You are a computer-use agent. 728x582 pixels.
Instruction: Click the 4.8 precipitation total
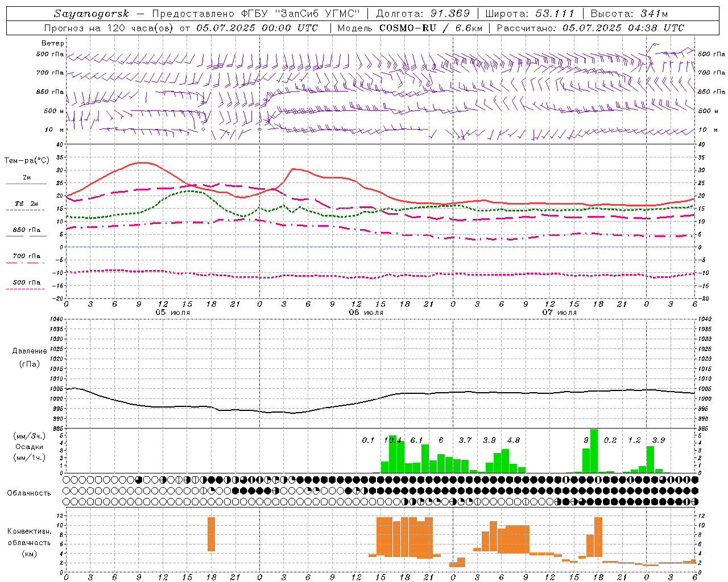pyautogui.click(x=514, y=440)
